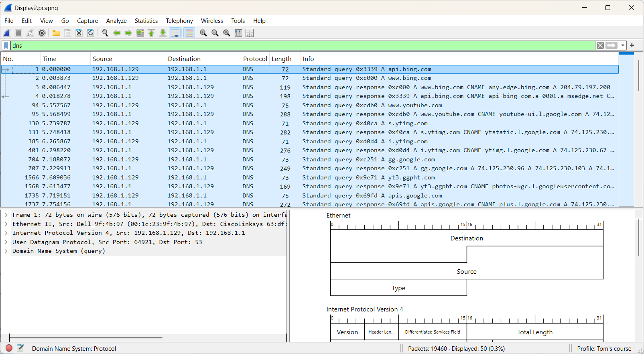
Task: Open the Statistics menu
Action: point(146,21)
